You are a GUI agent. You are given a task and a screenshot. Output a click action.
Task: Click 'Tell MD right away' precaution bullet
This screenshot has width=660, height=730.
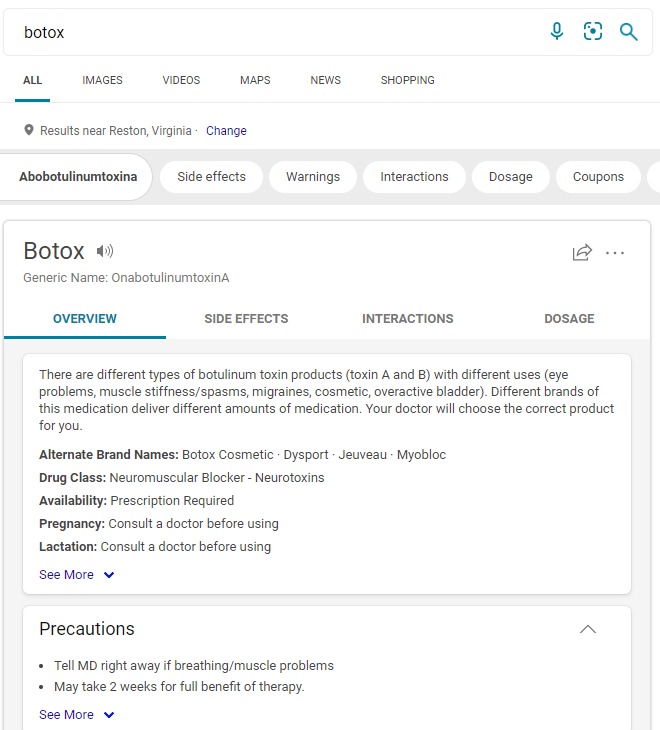(x=194, y=666)
